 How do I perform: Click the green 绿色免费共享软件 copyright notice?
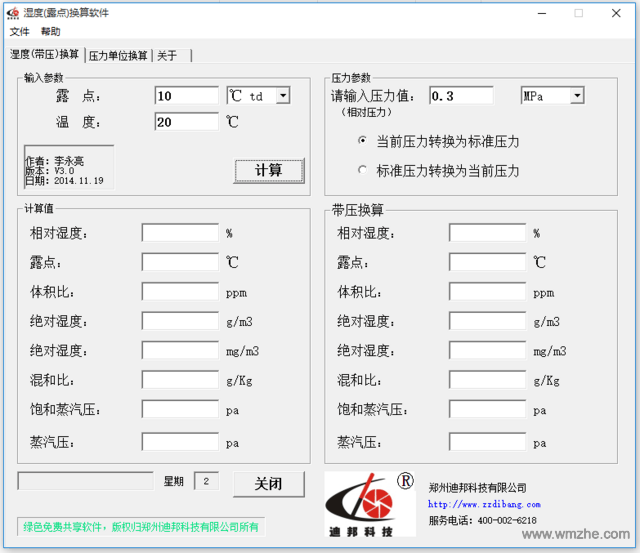tap(141, 527)
